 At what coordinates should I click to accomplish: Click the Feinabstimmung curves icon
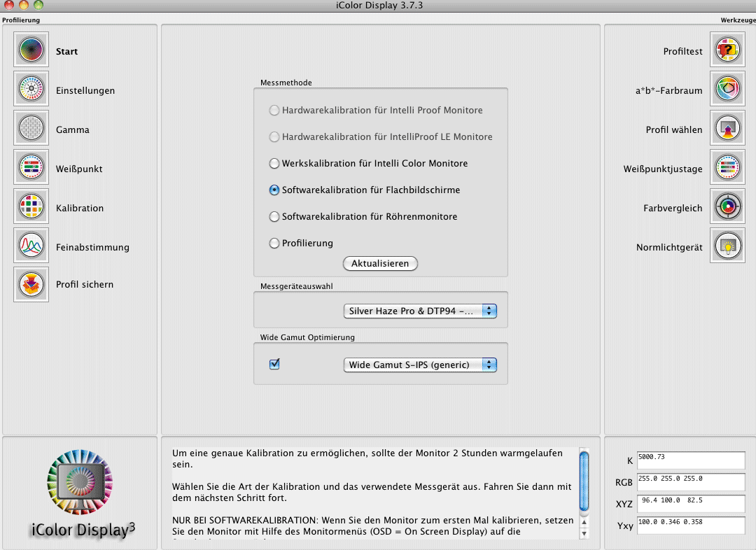(x=31, y=246)
